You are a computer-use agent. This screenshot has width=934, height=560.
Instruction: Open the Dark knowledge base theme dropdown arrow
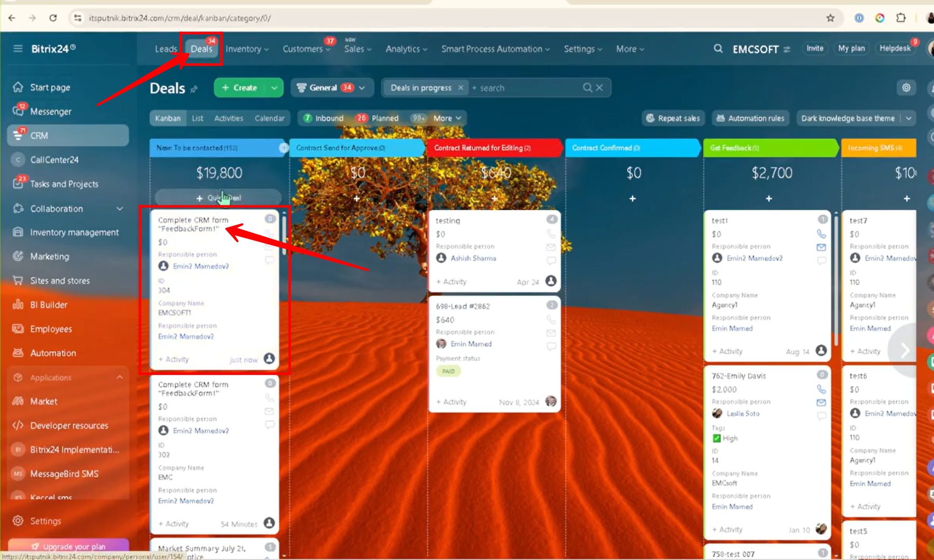coord(909,118)
